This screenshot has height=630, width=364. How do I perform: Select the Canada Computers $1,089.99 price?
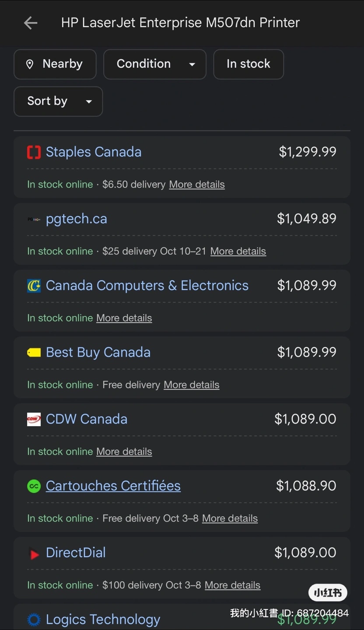[307, 286]
